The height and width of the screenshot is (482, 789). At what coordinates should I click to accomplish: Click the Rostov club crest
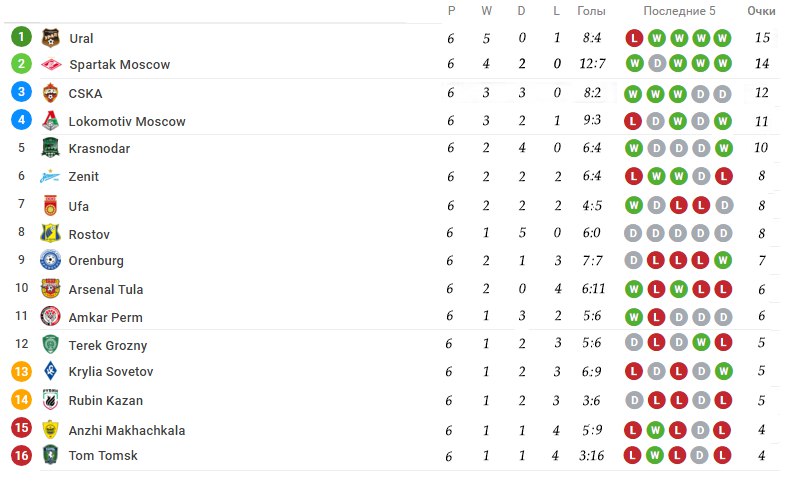point(50,233)
